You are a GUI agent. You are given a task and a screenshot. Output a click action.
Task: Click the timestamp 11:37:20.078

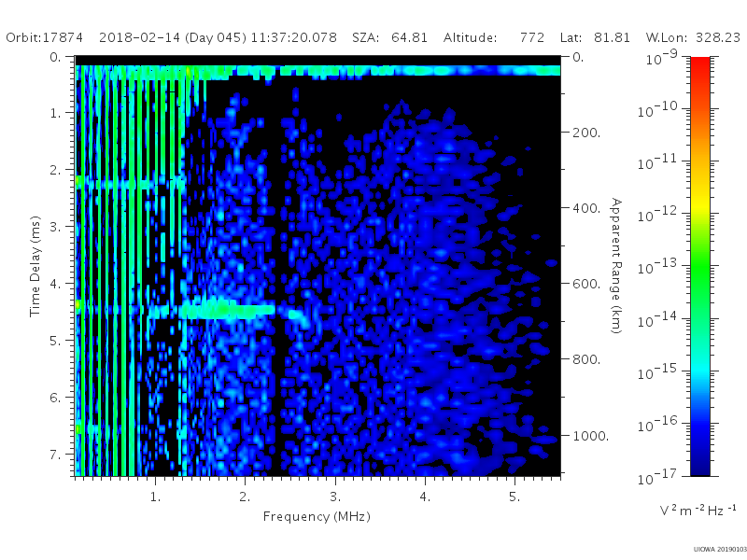point(294,37)
